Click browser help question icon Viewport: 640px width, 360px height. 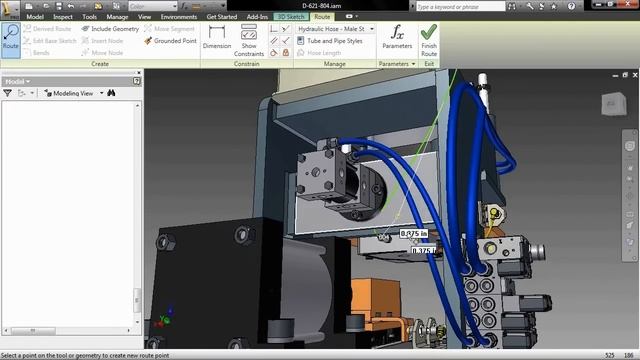tap(137, 81)
